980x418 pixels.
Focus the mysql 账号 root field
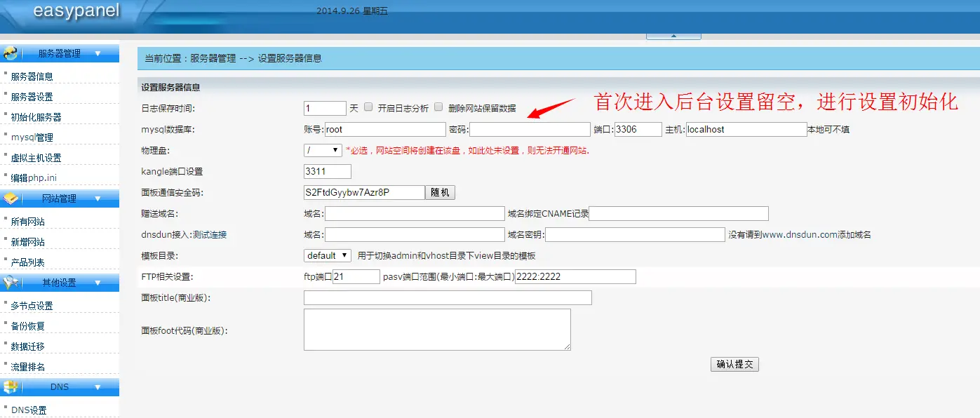tap(385, 129)
